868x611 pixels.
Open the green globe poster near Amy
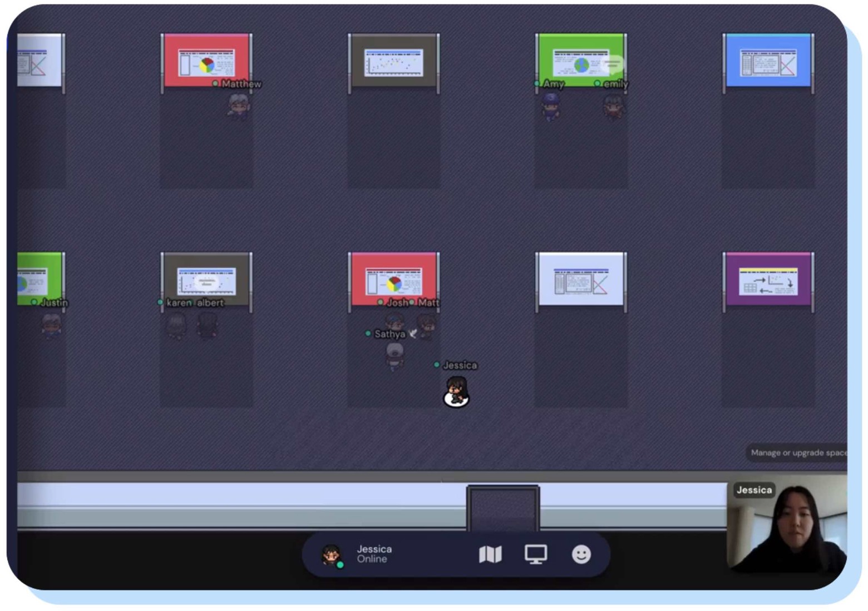pyautogui.click(x=580, y=62)
